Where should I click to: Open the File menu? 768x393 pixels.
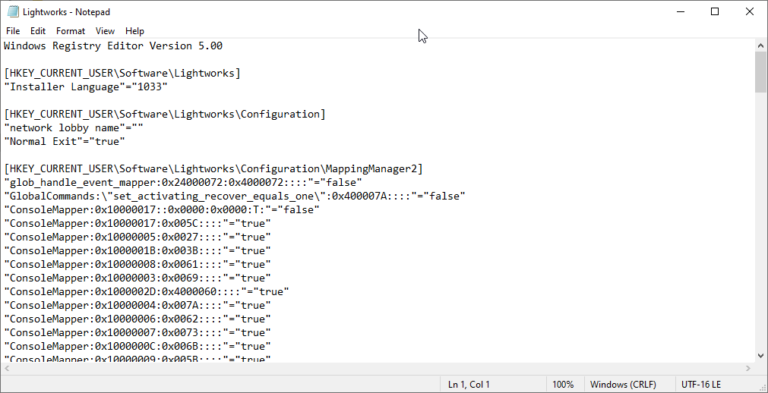coord(13,31)
